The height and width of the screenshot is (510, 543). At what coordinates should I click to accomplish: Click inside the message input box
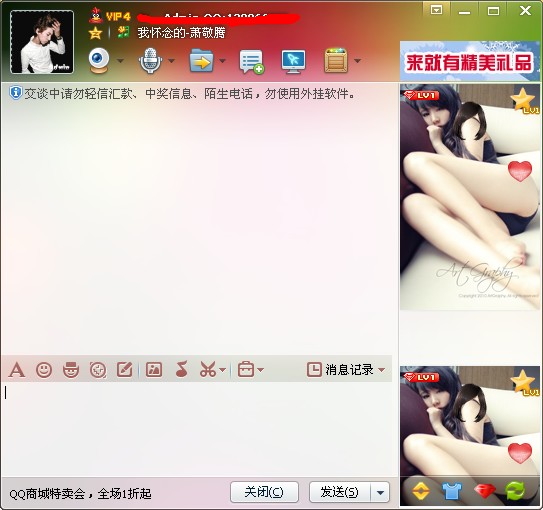(197, 429)
